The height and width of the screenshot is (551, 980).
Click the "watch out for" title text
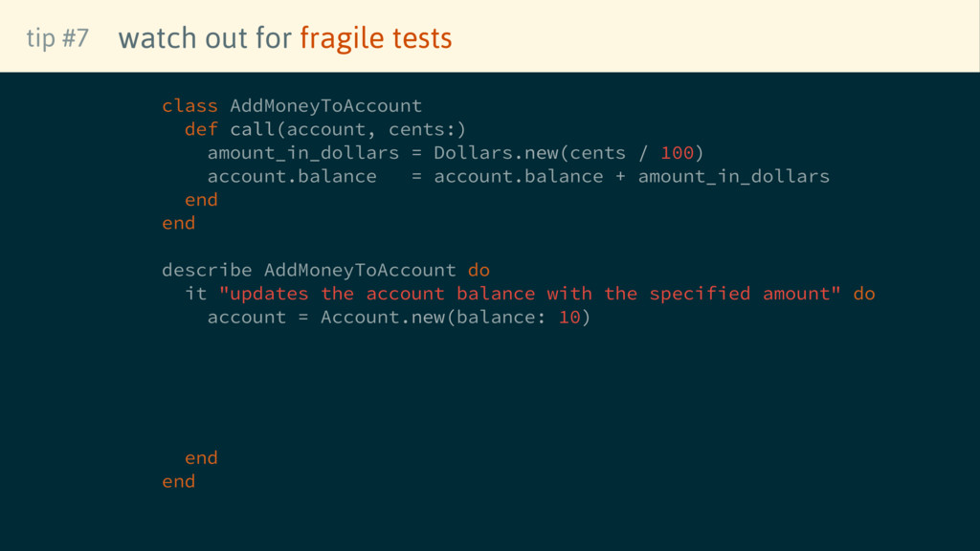(205, 38)
